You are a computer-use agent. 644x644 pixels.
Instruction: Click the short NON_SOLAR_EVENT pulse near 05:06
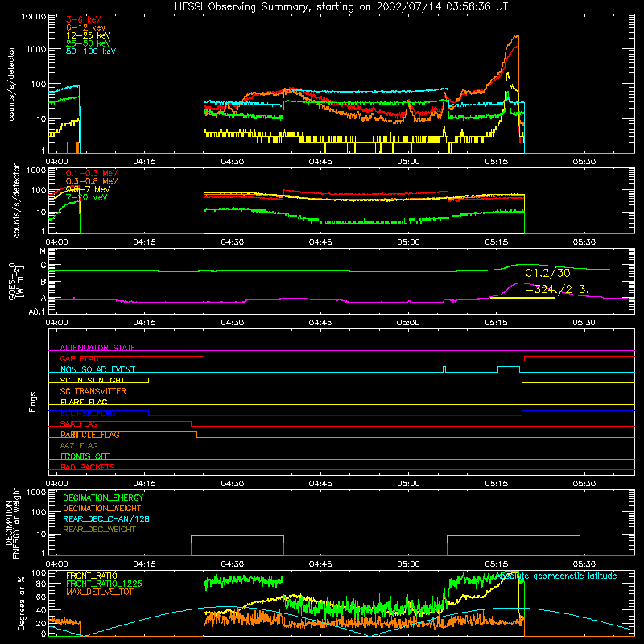[444, 369]
